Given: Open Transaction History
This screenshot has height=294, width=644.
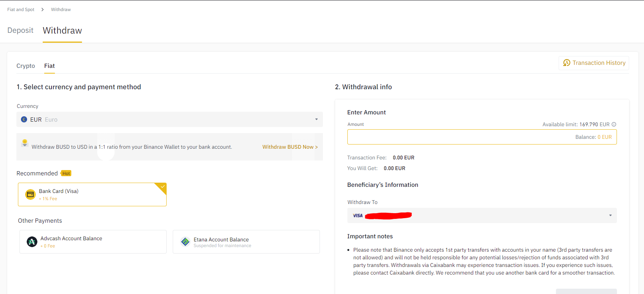Looking at the screenshot, I should pos(594,63).
